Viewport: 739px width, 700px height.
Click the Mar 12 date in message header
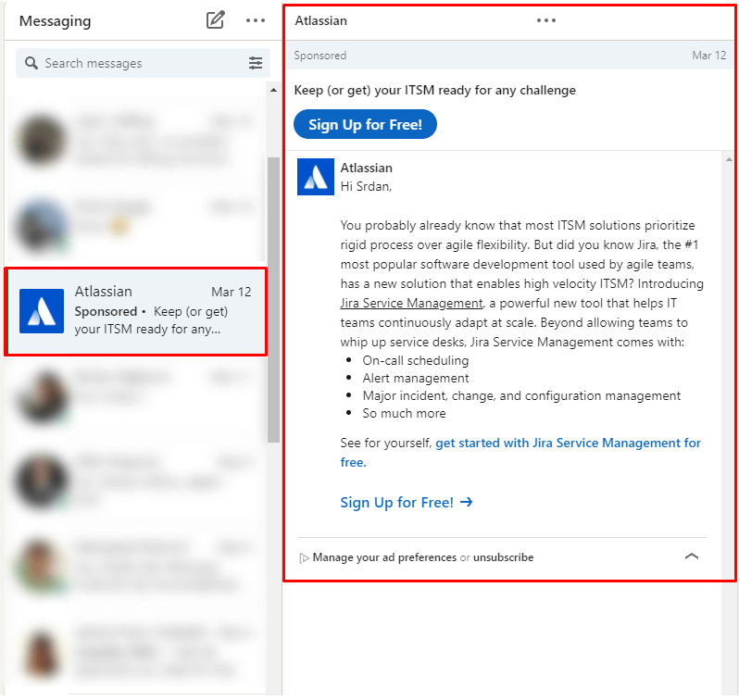708,56
